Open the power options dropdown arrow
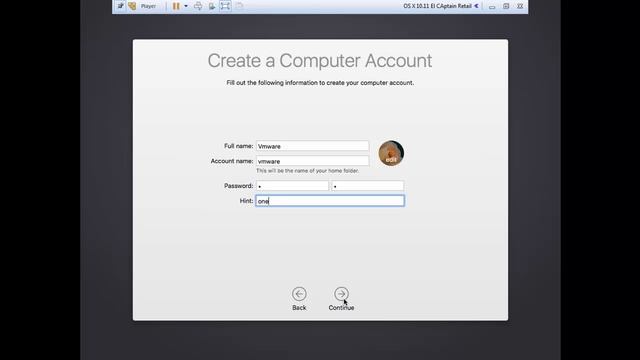Viewport: 640px width, 360px height. pos(186,6)
